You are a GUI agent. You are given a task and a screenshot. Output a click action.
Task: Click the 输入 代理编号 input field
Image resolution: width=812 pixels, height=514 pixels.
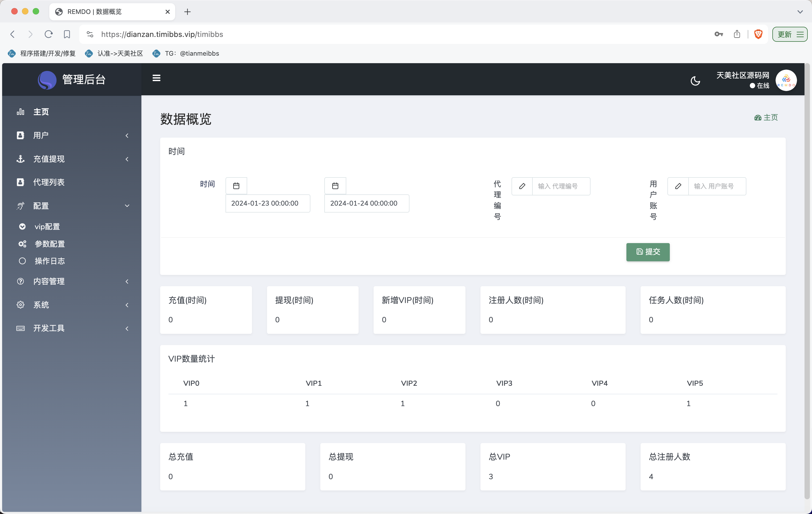[x=561, y=186]
